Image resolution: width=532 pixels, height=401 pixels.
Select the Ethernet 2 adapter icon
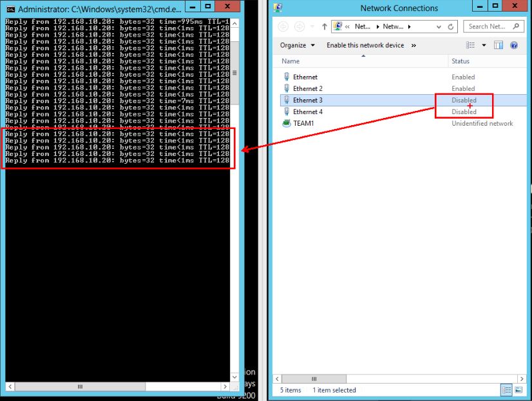pos(287,88)
